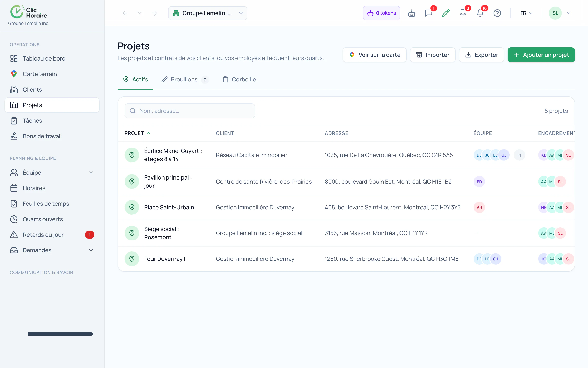Open Bons de travail in the sidebar
This screenshot has width=588, height=368.
point(52,136)
